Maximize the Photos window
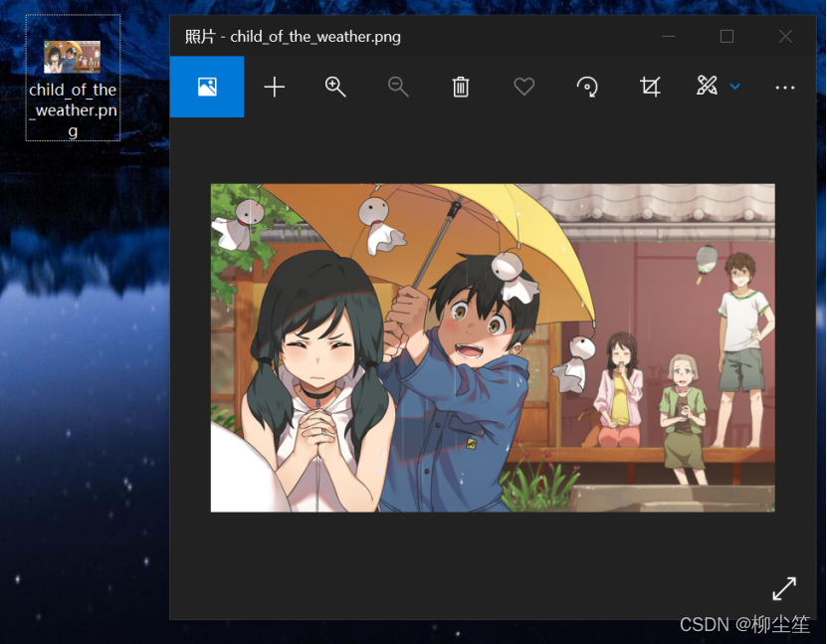Viewport: 827px width, 644px height. (x=726, y=37)
